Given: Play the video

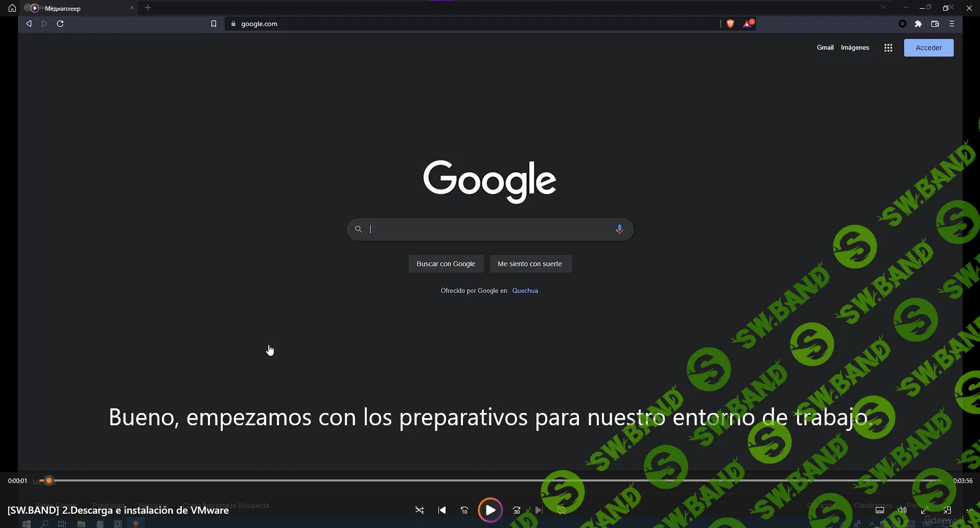Looking at the screenshot, I should (491, 510).
